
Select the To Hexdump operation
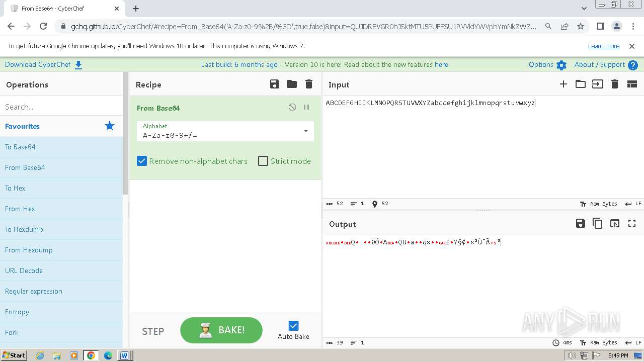(x=61, y=229)
